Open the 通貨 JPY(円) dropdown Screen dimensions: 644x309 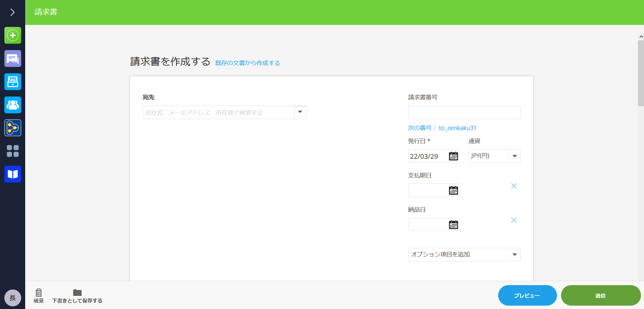point(495,156)
